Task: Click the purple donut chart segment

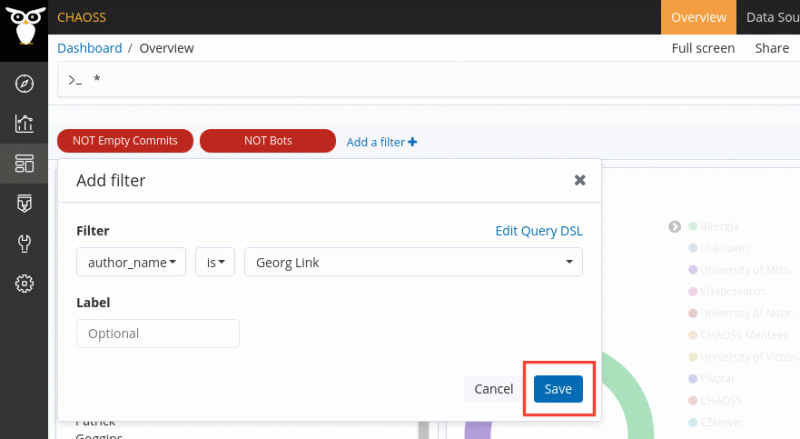Action: (478, 430)
